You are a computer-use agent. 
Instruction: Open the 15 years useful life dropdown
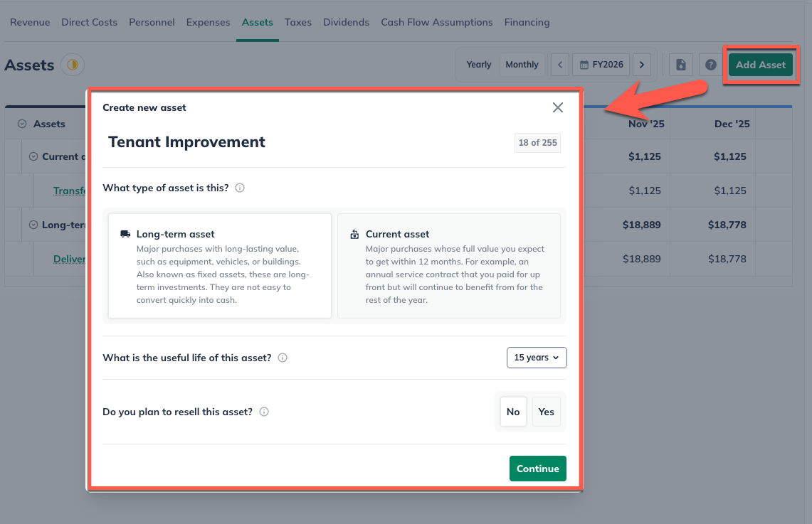536,358
